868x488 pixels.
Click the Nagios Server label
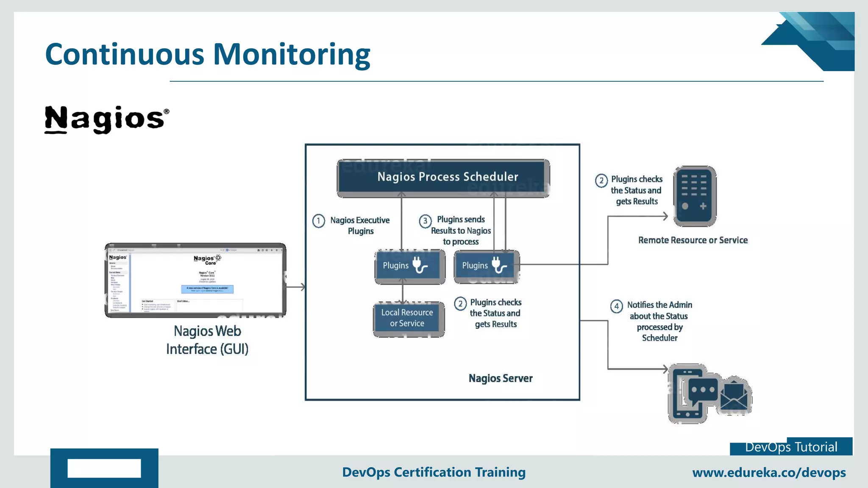point(500,378)
